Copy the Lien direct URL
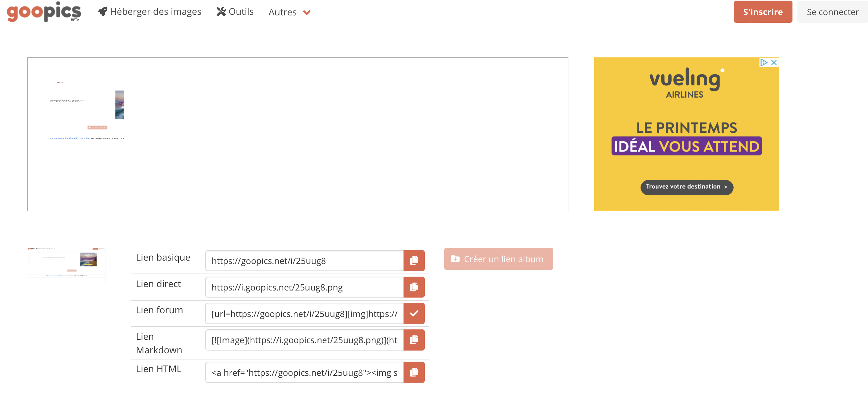 pos(414,287)
